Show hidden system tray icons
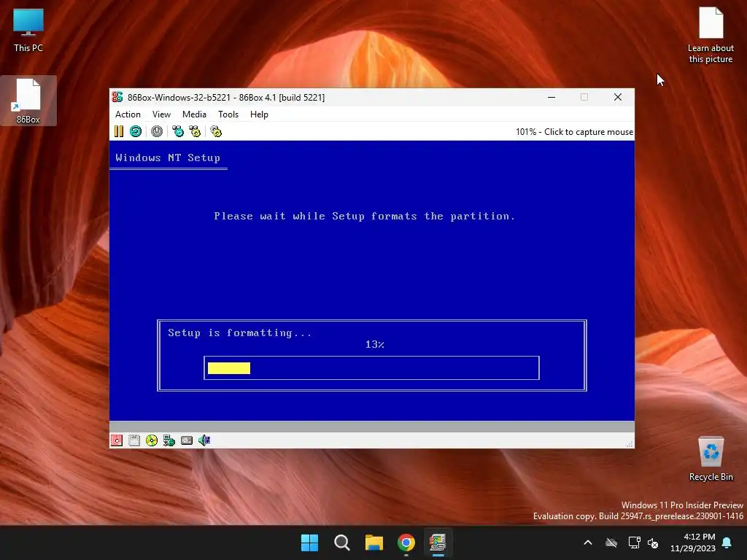747x560 pixels. coord(588,542)
